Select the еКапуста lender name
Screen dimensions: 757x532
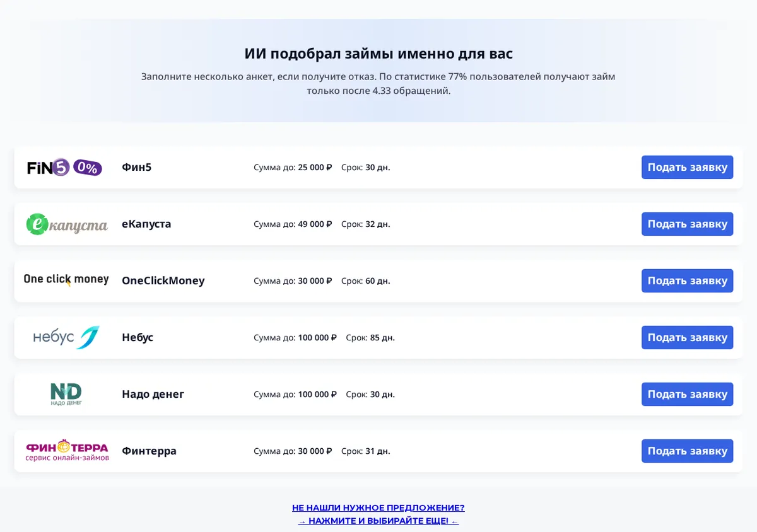click(x=146, y=224)
